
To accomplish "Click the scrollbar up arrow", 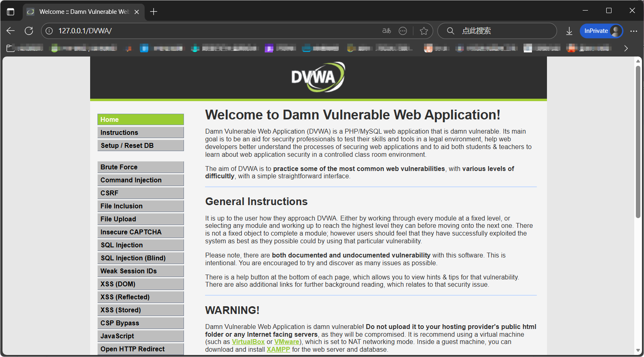I will pyautogui.click(x=638, y=61).
